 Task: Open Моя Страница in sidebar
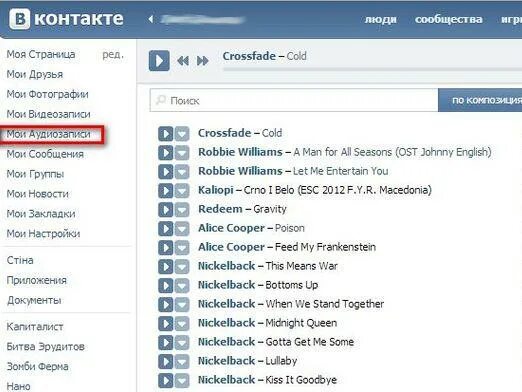point(41,54)
